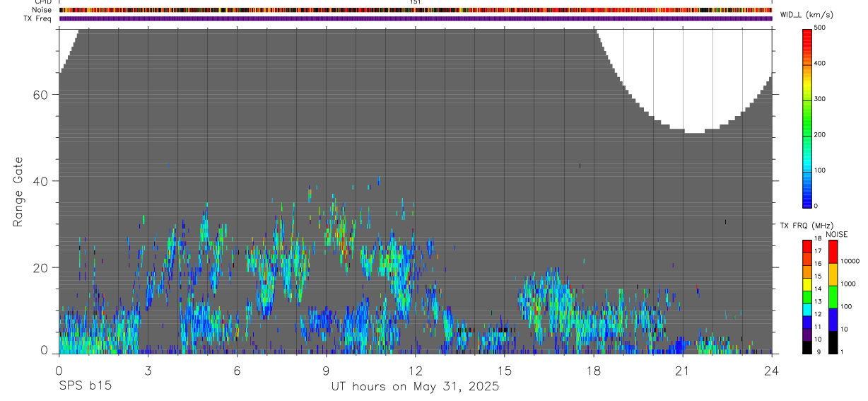Click the x-axis tick label '6'
The width and height of the screenshot is (868, 401).
(237, 370)
